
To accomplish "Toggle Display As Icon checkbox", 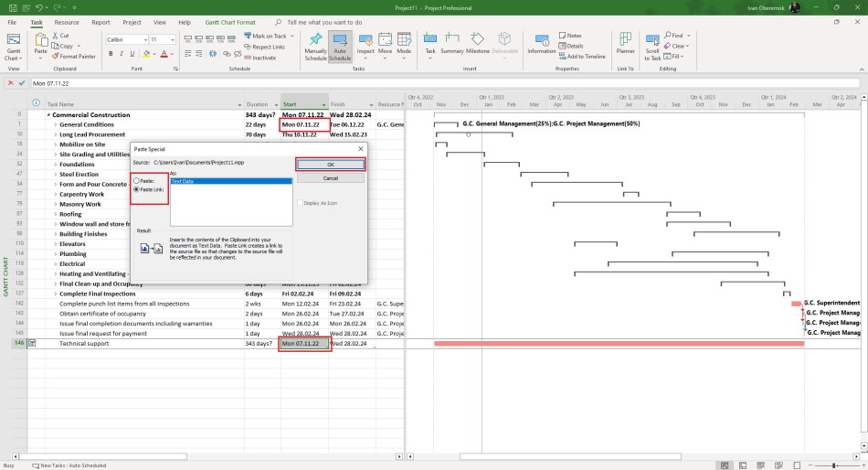I will (x=300, y=203).
